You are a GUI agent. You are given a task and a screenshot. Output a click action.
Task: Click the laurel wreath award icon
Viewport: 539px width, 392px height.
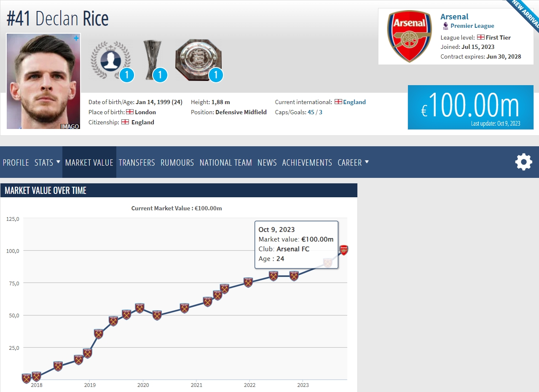pyautogui.click(x=110, y=60)
